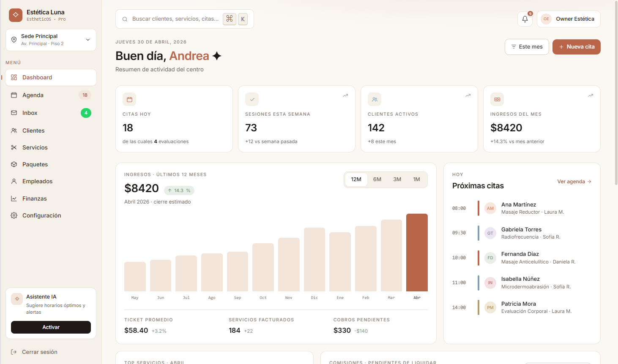Click the green Inbox badge showing 4
618x364 pixels.
pos(86,113)
